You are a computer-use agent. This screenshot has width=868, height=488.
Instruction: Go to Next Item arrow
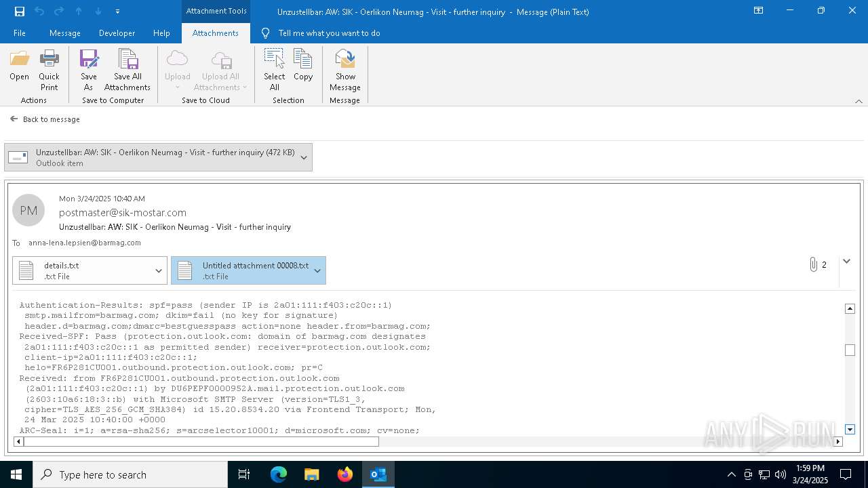click(x=98, y=12)
